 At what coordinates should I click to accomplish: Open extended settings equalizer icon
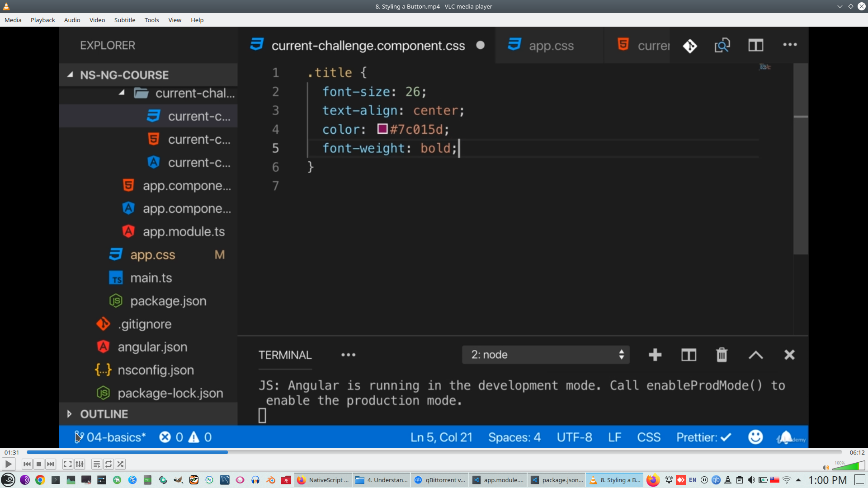click(80, 464)
